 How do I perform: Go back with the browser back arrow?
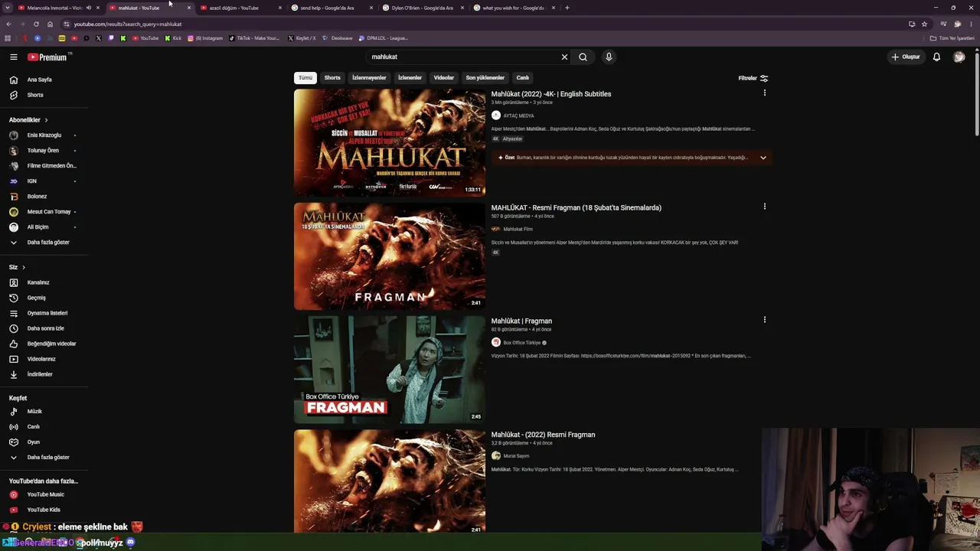8,24
